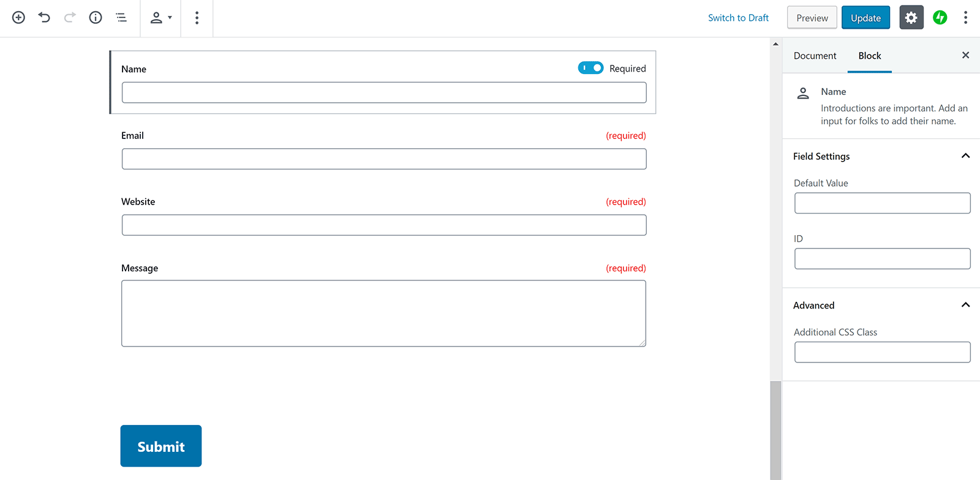The image size is (980, 480).
Task: Click Switch to Draft link
Action: point(738,18)
